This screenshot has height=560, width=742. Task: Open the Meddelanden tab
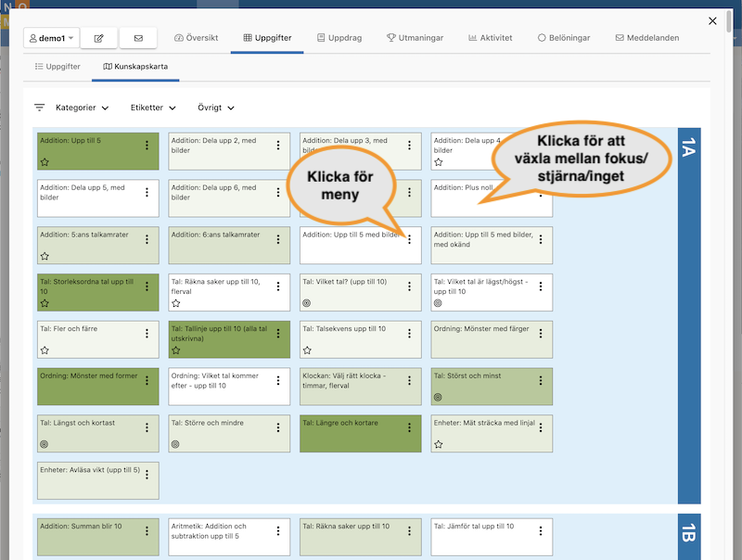coord(646,38)
